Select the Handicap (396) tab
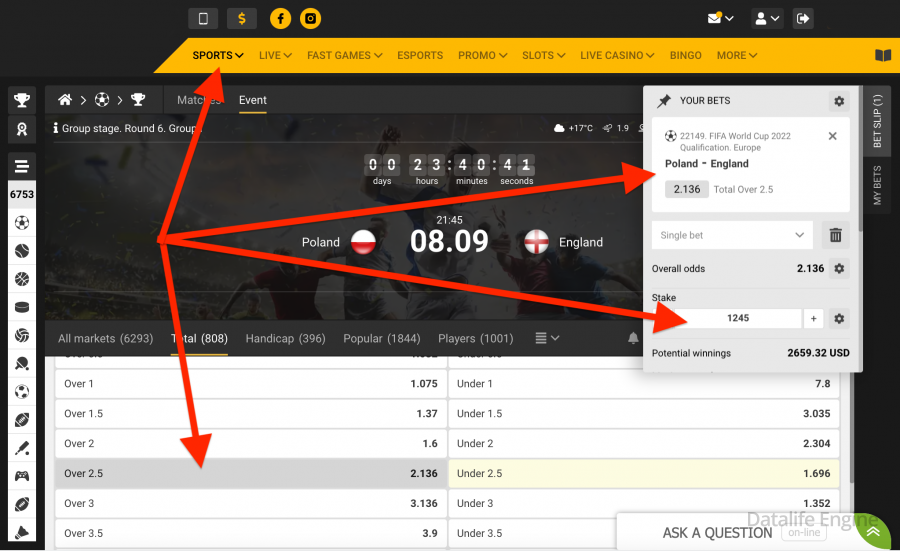The height and width of the screenshot is (551, 900). 285,339
